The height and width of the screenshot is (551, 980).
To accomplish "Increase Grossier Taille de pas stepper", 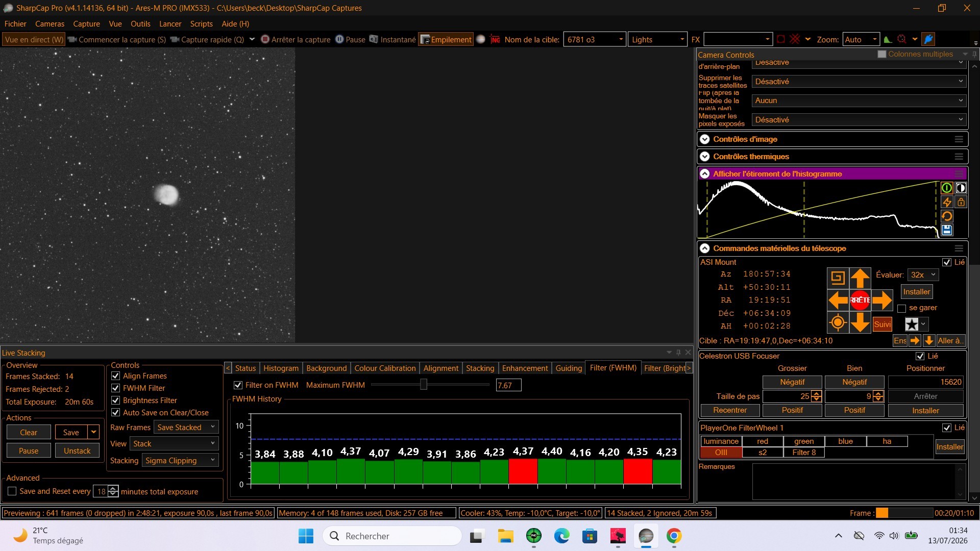I will coord(817,394).
